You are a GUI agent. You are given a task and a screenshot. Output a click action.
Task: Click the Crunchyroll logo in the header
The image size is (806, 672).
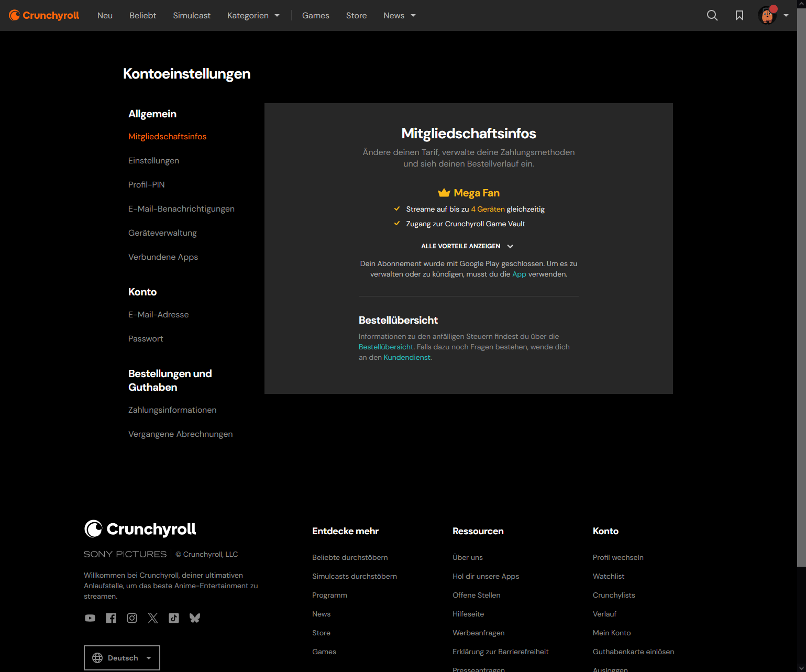[x=44, y=15]
